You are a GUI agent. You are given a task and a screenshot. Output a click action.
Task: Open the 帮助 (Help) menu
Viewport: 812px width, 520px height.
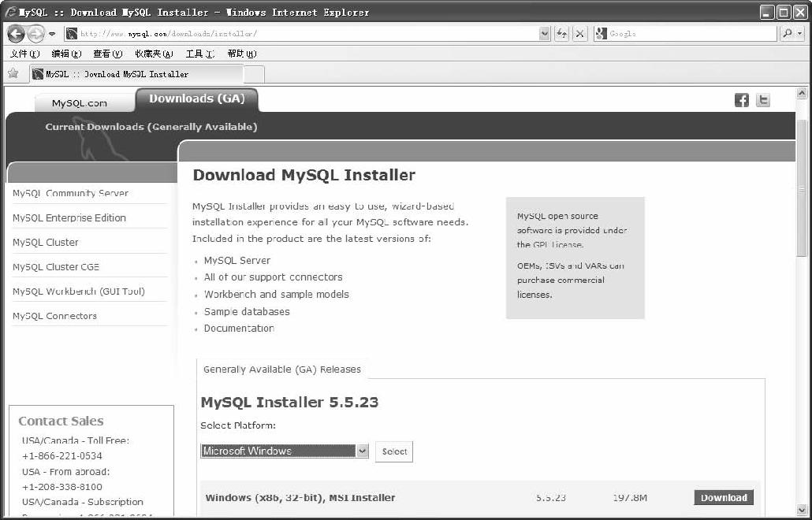tap(242, 54)
